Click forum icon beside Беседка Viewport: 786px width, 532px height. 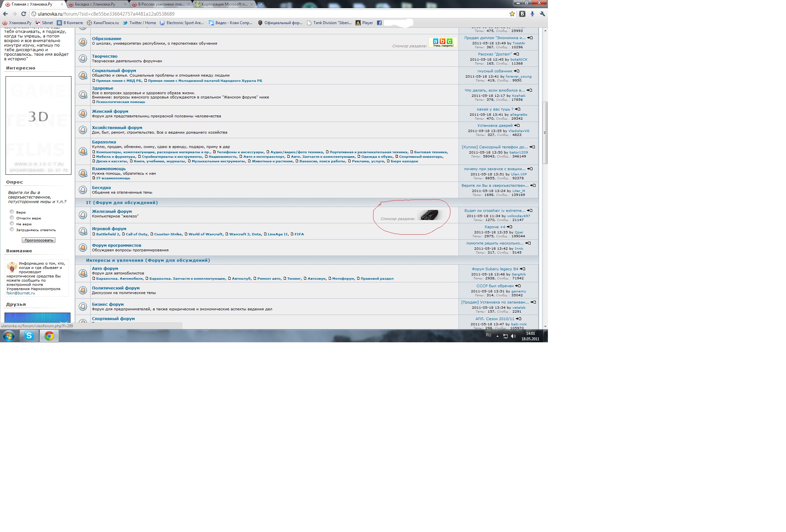tap(83, 190)
